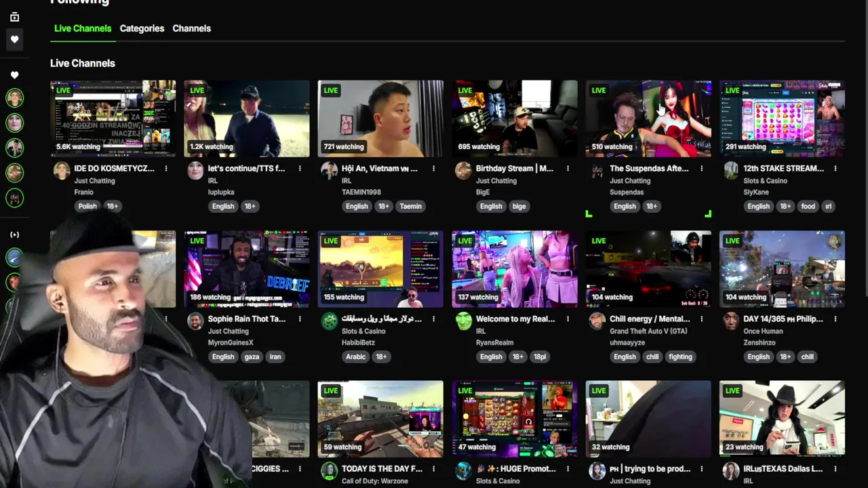Click the 'gaza' tag on MyronGainesX stream
This screenshot has height=488, width=868.
[x=252, y=357]
